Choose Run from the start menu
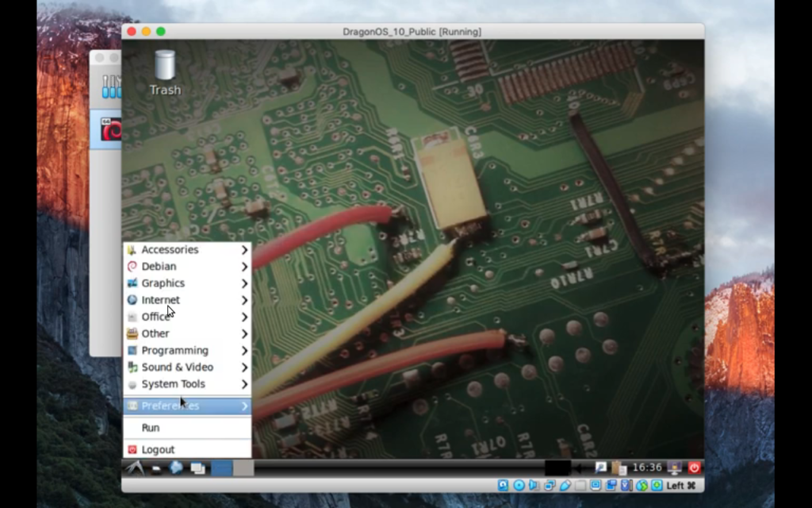 point(187,428)
